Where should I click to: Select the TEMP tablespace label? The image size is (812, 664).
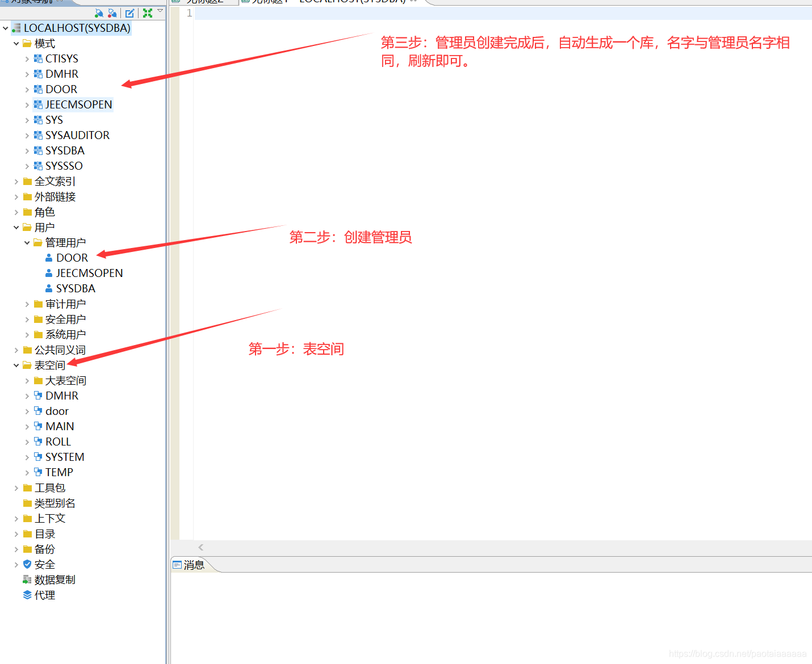pyautogui.click(x=59, y=472)
